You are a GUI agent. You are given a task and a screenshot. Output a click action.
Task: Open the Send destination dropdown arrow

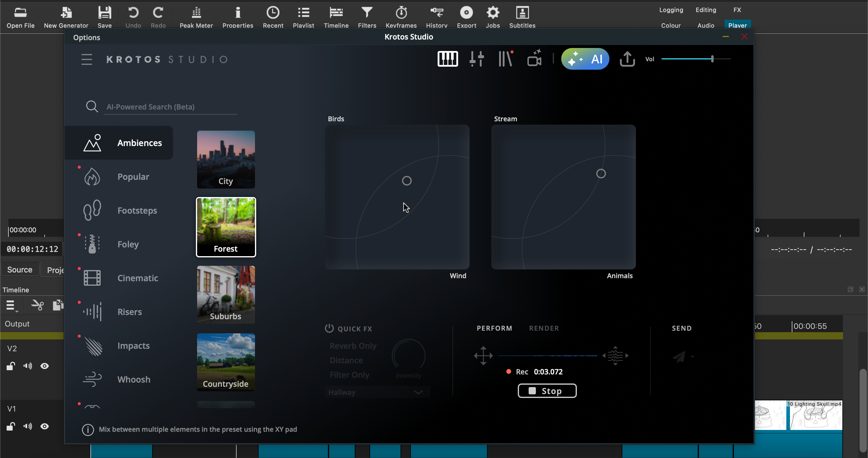coord(693,357)
